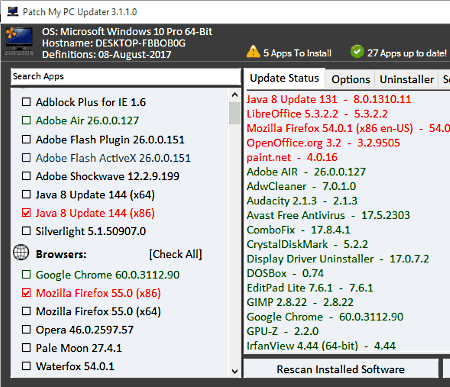The width and height of the screenshot is (450, 387).
Task: Click the Search Apps field
Action: coord(126,77)
